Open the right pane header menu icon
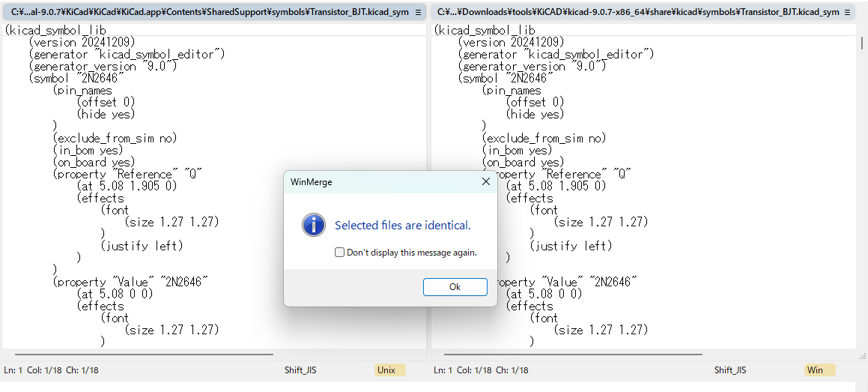 click(848, 12)
